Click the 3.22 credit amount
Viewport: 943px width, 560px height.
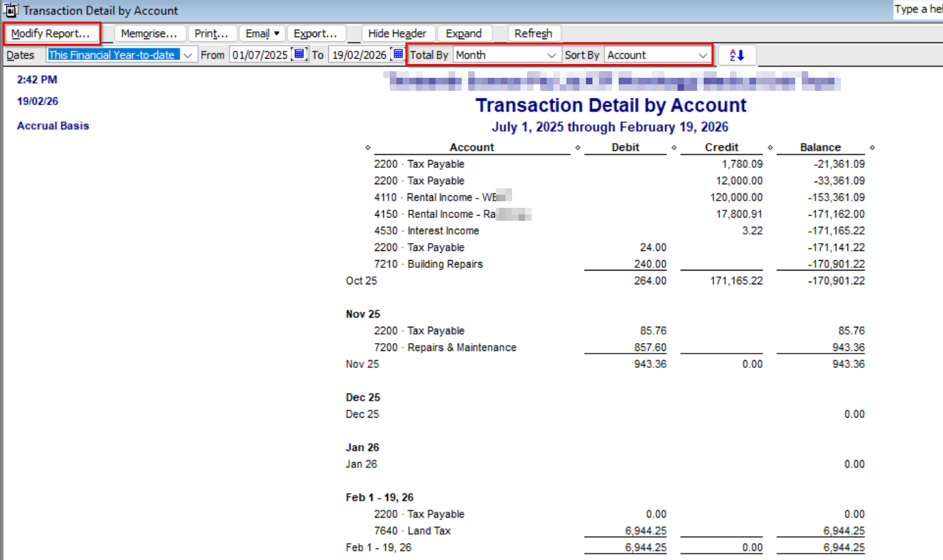coord(753,231)
